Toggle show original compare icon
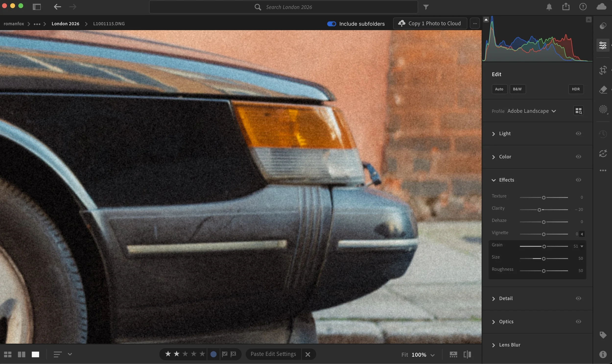Screen dimensions: 612x364 click(x=467, y=354)
